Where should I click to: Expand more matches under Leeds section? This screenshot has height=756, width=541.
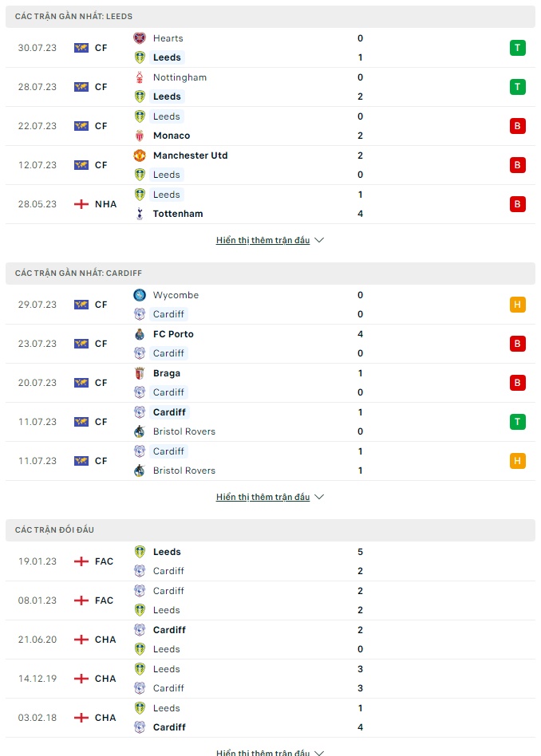[x=270, y=240]
